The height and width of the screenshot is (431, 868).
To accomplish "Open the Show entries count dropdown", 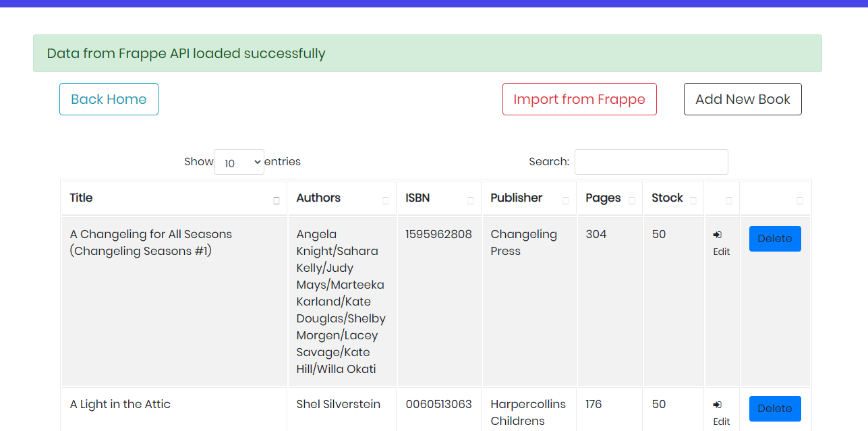I will pyautogui.click(x=239, y=162).
